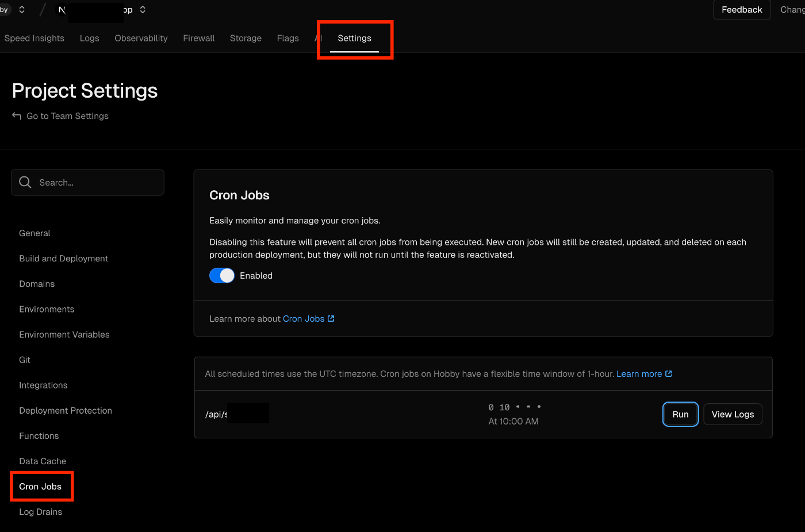Switch to the Observability tab

tap(141, 38)
